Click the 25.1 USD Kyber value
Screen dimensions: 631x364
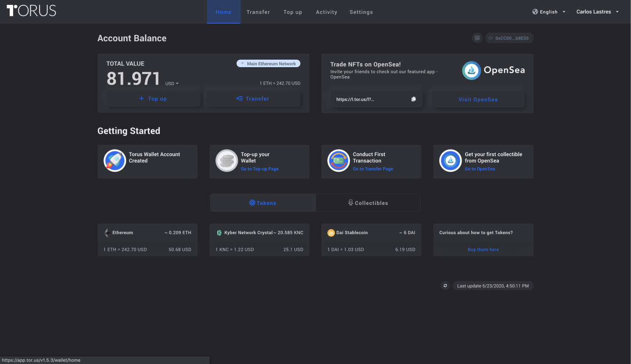(293, 250)
